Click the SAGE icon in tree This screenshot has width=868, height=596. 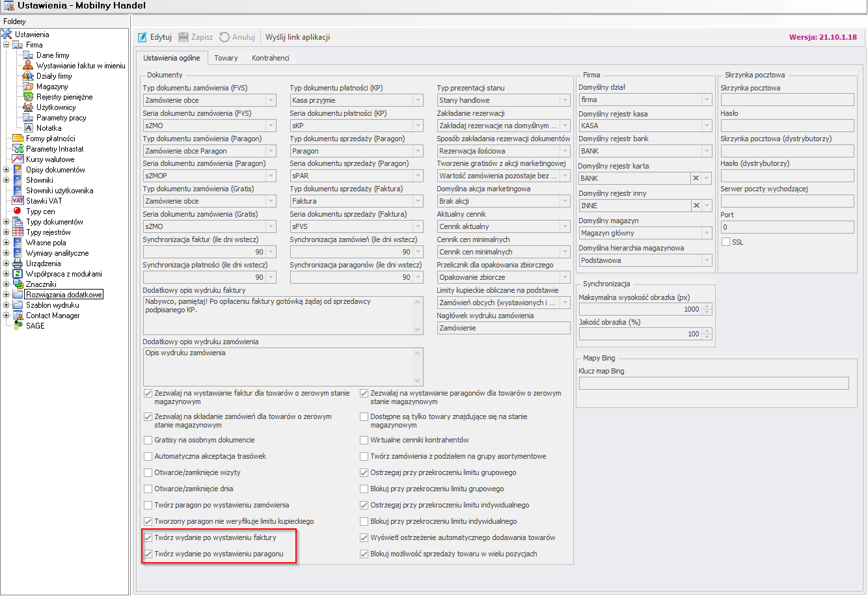(18, 325)
